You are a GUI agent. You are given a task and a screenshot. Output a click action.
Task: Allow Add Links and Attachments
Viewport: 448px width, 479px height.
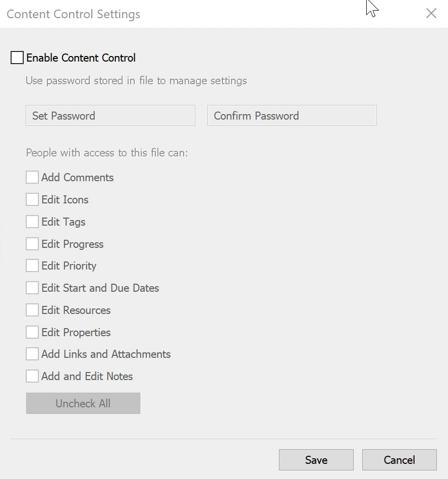point(32,354)
